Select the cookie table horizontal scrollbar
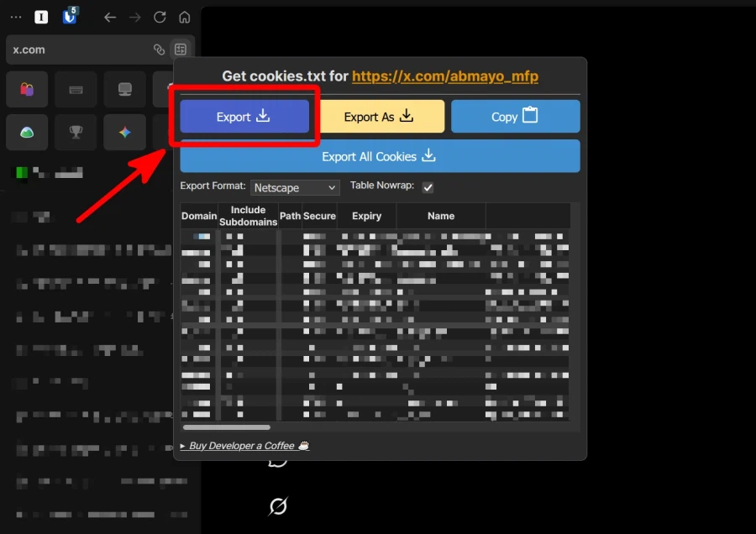Viewport: 756px width, 534px height. click(x=227, y=427)
